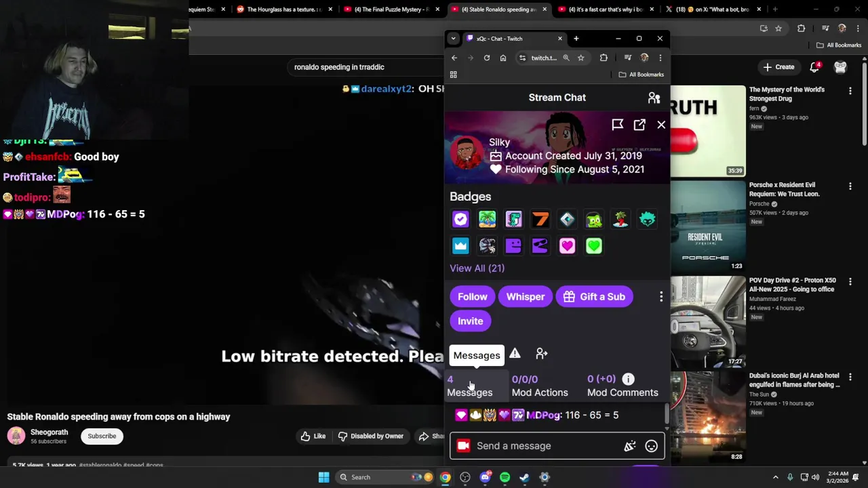
Task: Open apps grid shortcut in Twitch window
Action: point(454,75)
